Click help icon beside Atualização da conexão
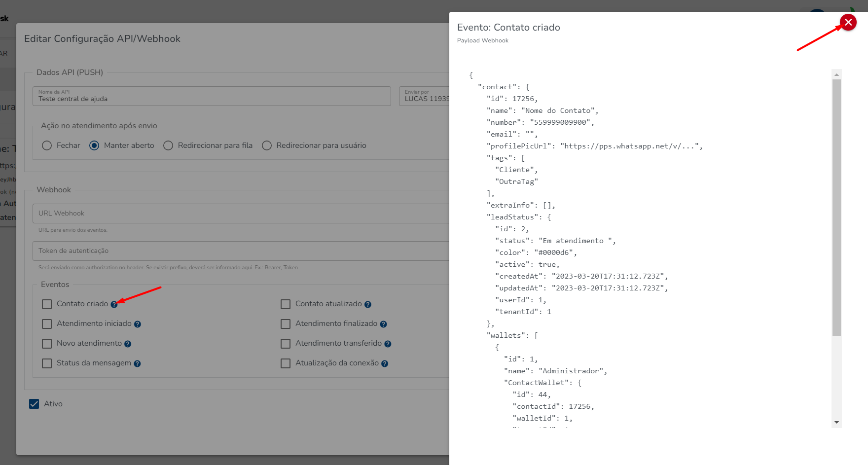Screen dimensions: 868x465 point(385,364)
